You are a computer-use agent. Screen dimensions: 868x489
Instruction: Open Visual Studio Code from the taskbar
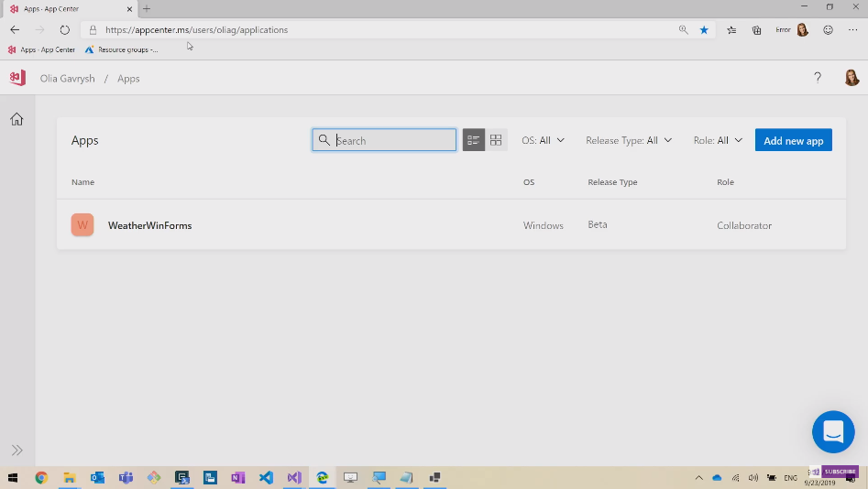click(x=266, y=477)
